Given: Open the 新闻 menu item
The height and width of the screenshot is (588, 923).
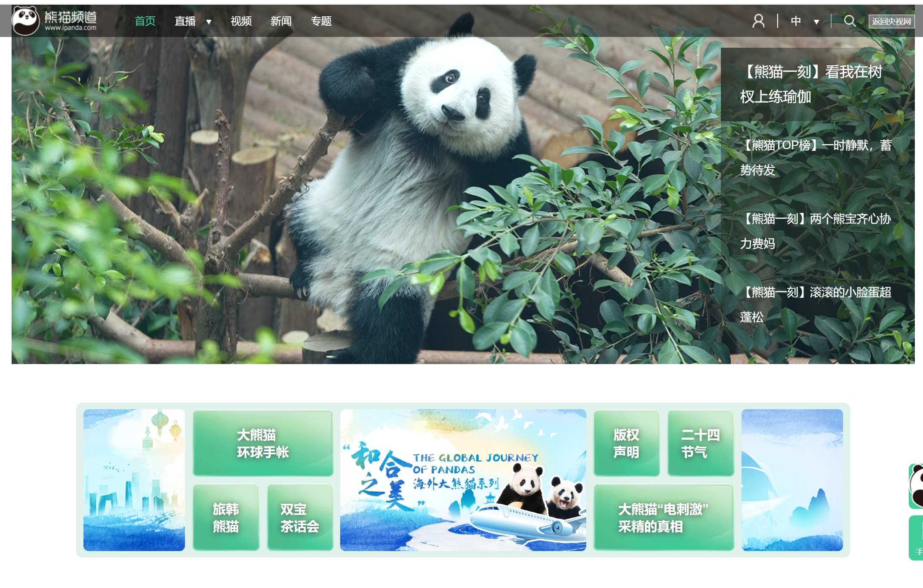Looking at the screenshot, I should [x=281, y=21].
